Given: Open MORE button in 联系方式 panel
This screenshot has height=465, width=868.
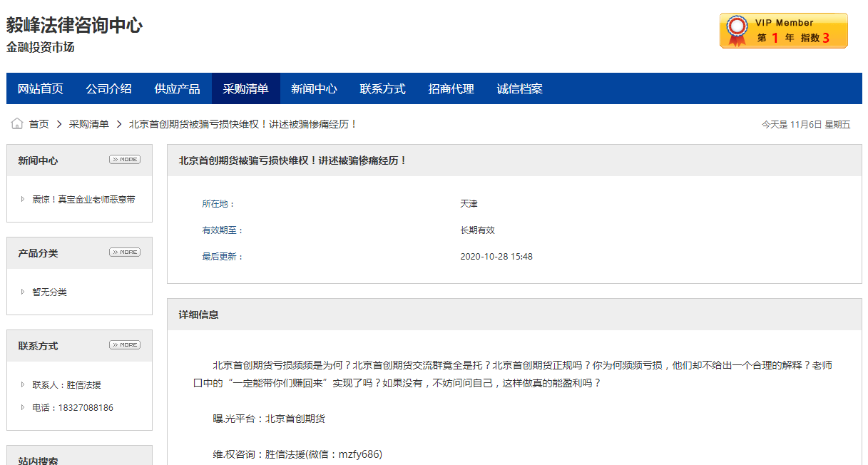Looking at the screenshot, I should 125,345.
